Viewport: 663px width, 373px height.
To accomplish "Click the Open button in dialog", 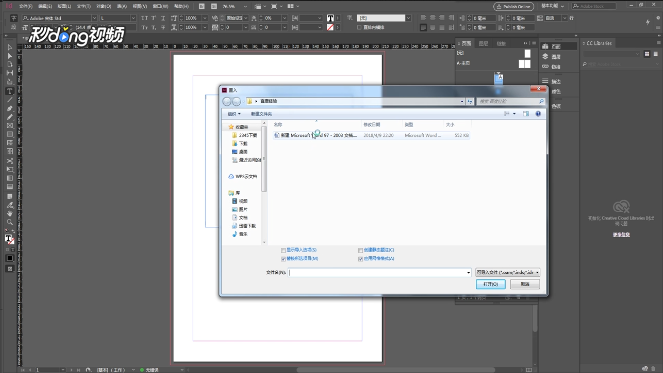I will tap(490, 284).
